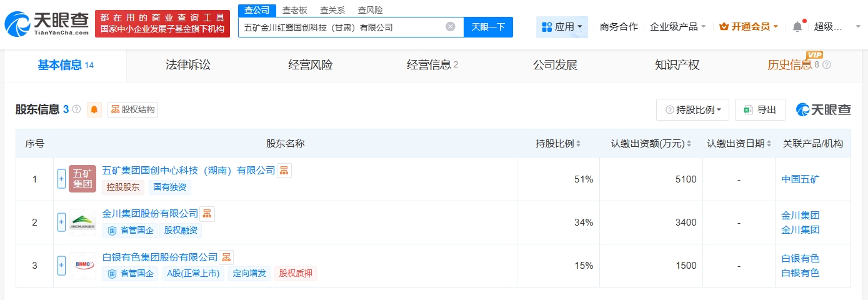This screenshot has height=300, width=868.
Task: Click the 五矿集团 shareholder logo
Action: (82, 179)
